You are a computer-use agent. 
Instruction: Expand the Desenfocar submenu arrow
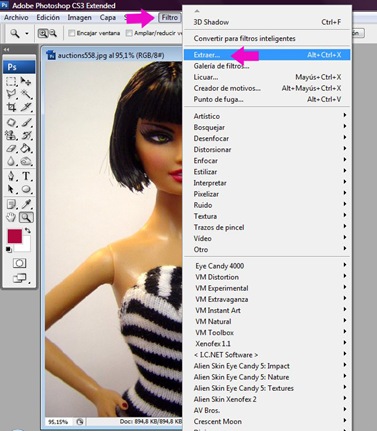coord(345,137)
